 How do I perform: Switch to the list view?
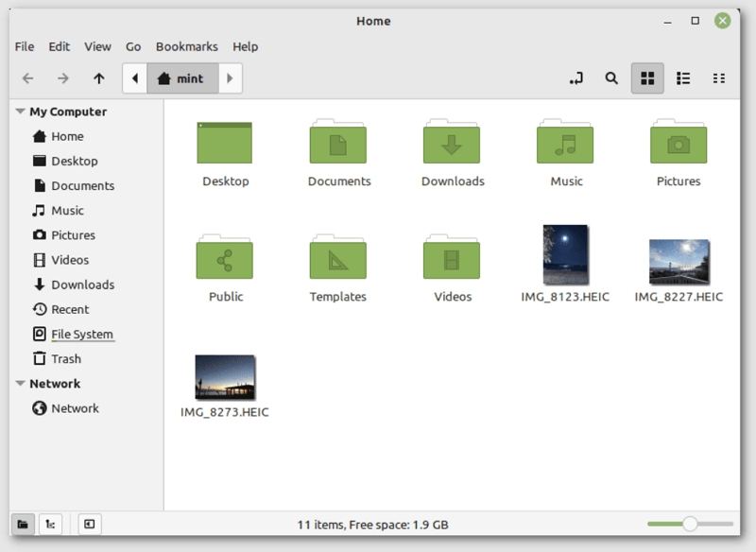[x=683, y=78]
